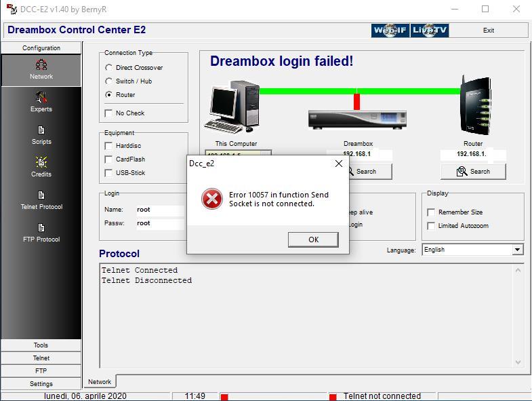532x401 pixels.
Task: Open the Scripts section
Action: pos(41,135)
